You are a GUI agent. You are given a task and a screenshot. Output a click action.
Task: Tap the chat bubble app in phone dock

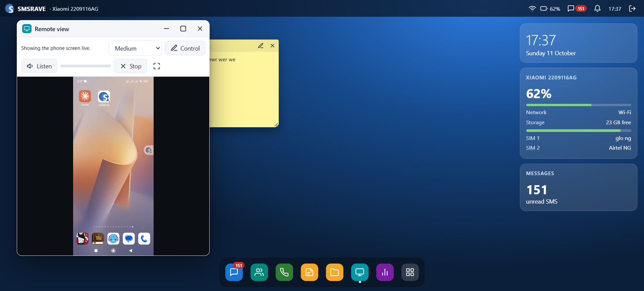(129, 239)
